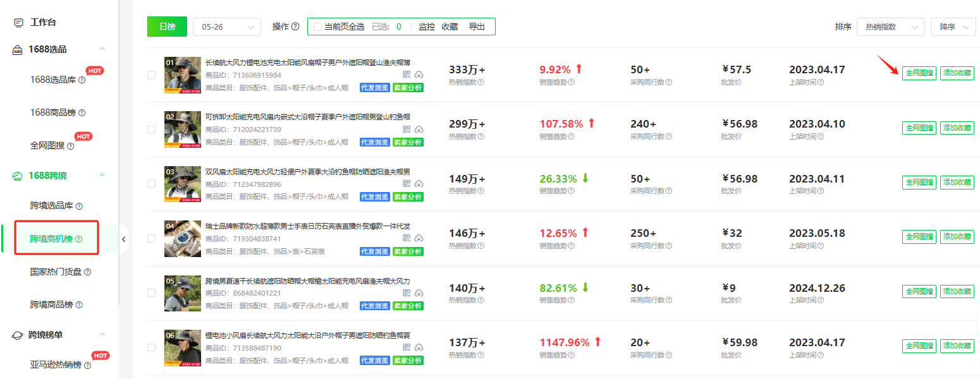Click 添加收藏 on product 05

coord(957,291)
